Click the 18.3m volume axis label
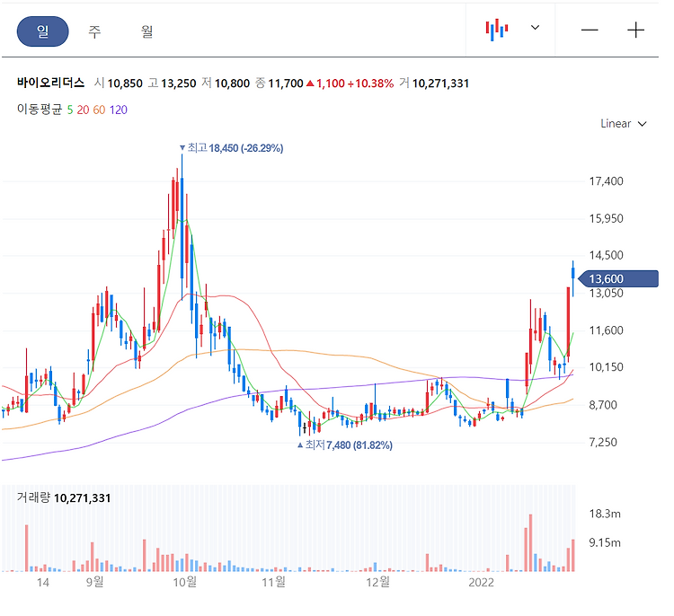674x616 pixels. pos(605,514)
